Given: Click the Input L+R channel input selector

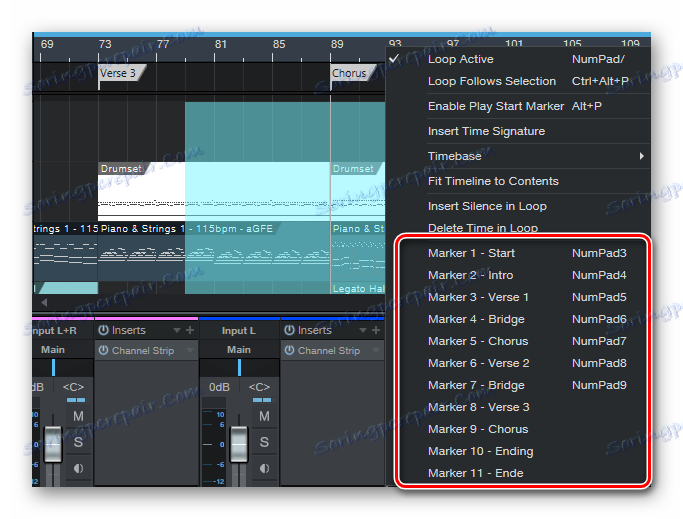Looking at the screenshot, I should pyautogui.click(x=63, y=331).
